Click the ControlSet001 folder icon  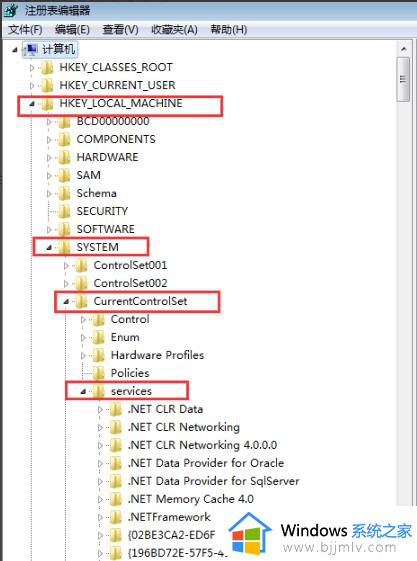pos(82,265)
